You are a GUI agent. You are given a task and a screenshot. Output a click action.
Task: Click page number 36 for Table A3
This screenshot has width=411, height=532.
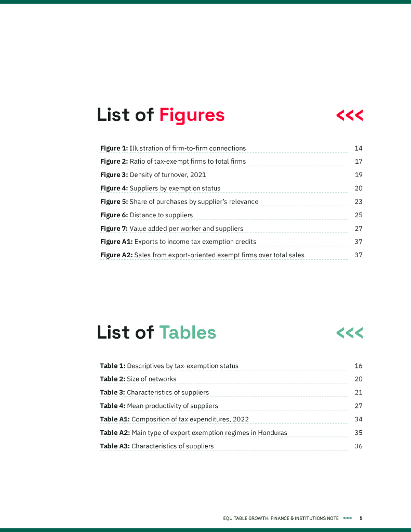(x=358, y=446)
